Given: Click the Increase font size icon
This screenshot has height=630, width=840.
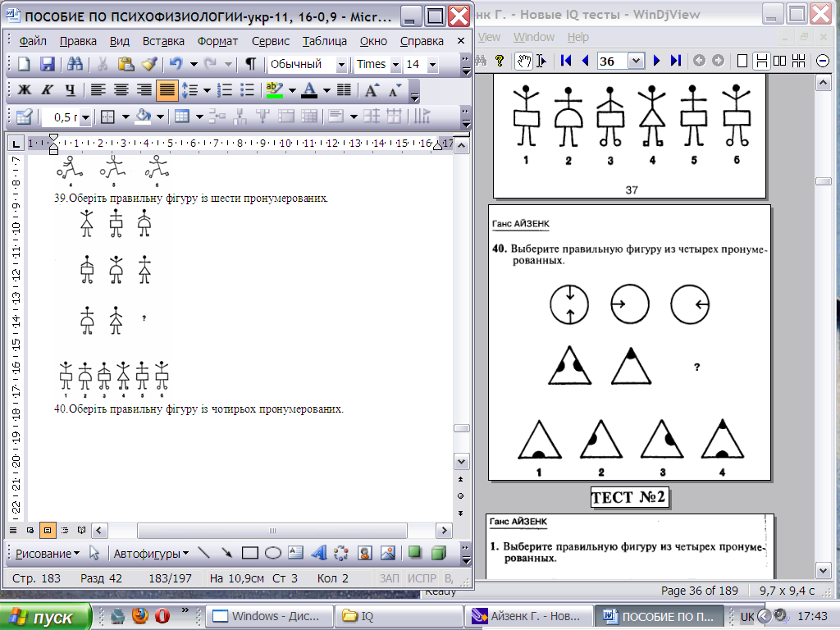Looking at the screenshot, I should (372, 90).
